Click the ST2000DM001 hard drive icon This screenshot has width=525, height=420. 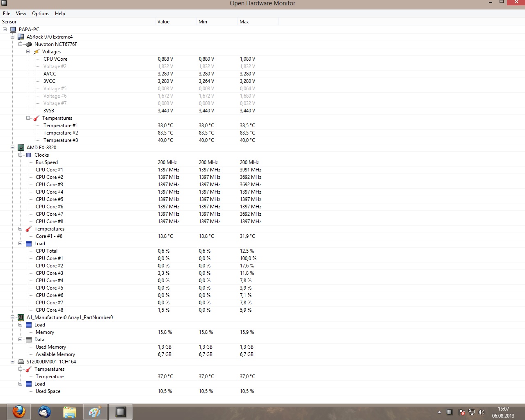click(21, 362)
